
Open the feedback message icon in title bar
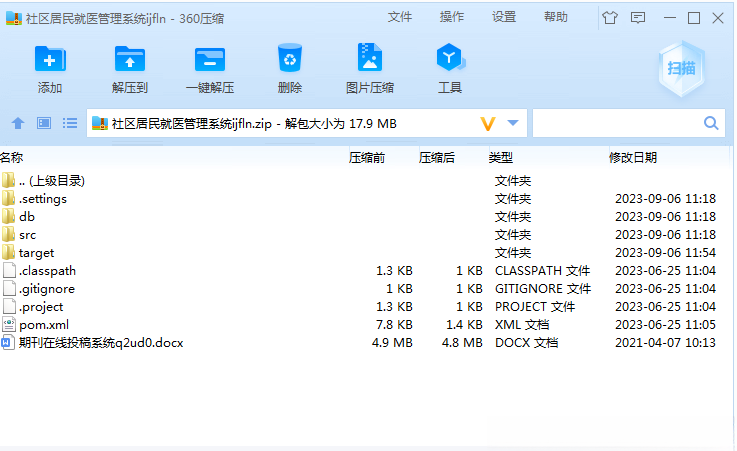coord(638,18)
